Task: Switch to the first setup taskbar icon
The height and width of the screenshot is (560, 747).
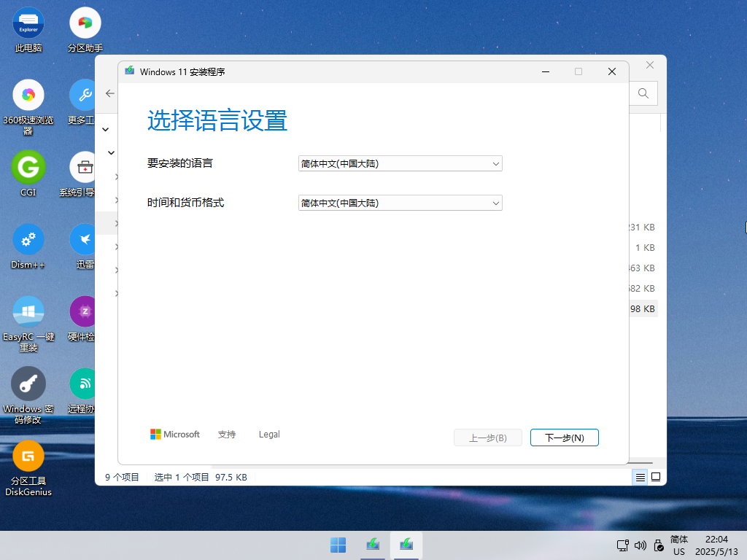Action: click(373, 545)
